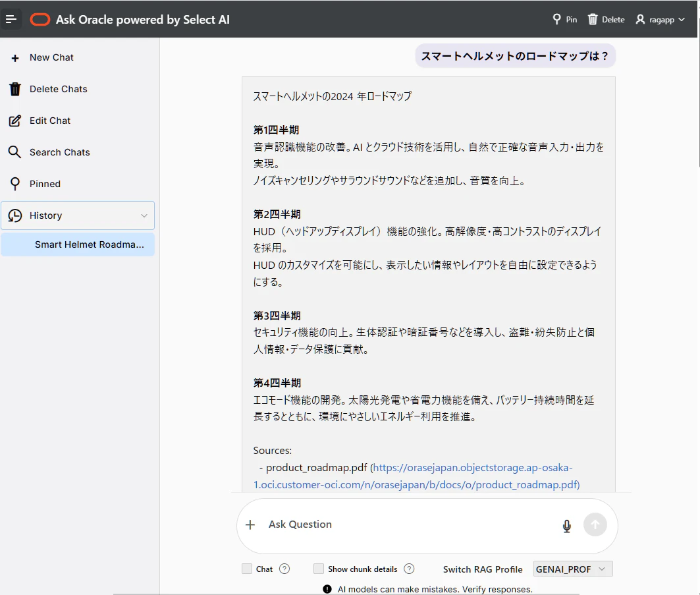The height and width of the screenshot is (595, 700).
Task: Click trash icon beside Delete Chats
Action: [x=15, y=90]
